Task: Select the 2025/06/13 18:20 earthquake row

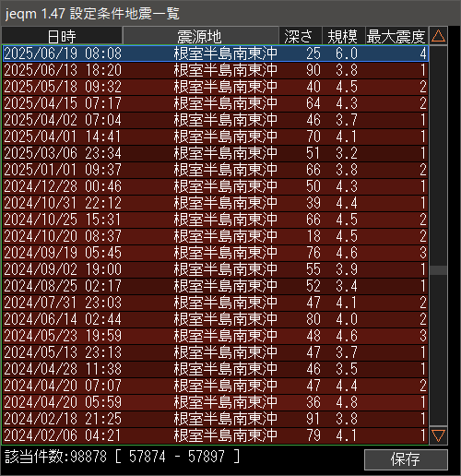Action: (x=215, y=70)
